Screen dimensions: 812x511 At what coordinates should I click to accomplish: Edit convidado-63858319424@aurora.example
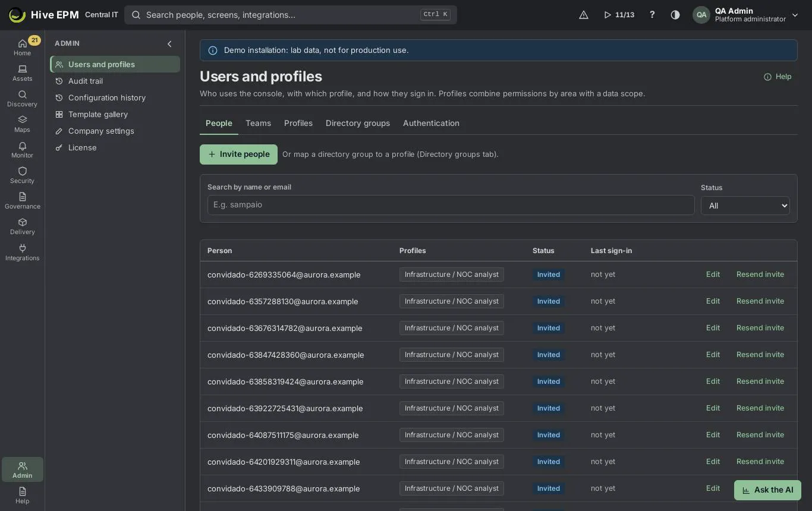[713, 381]
